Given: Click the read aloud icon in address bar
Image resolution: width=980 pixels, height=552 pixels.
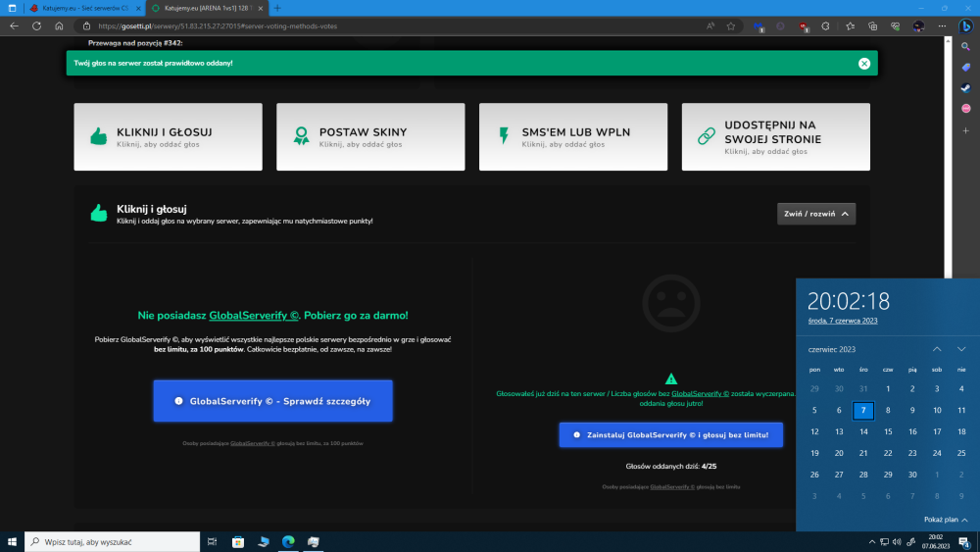Looking at the screenshot, I should pos(710,26).
